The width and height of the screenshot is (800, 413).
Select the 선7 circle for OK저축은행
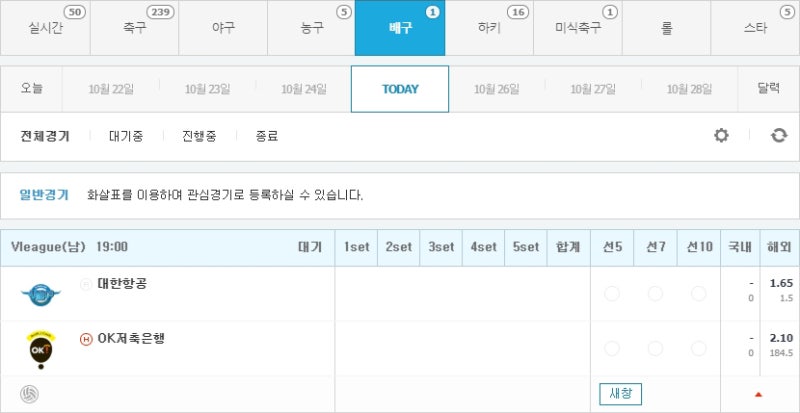(x=655, y=349)
